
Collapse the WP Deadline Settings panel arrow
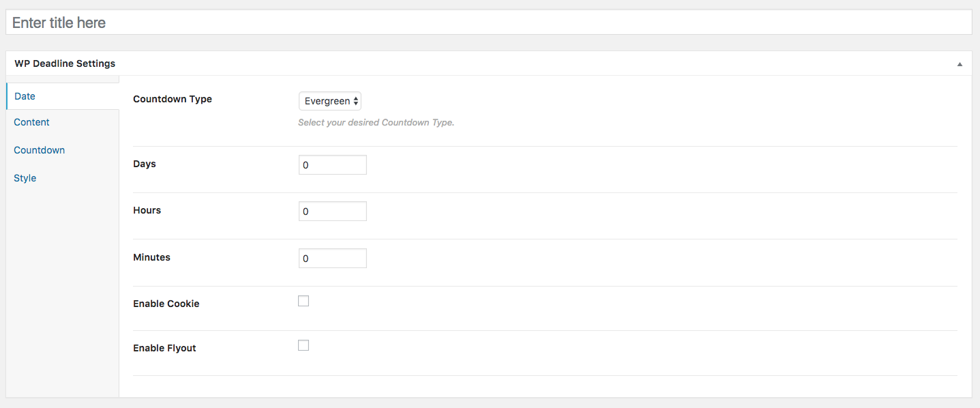point(960,64)
